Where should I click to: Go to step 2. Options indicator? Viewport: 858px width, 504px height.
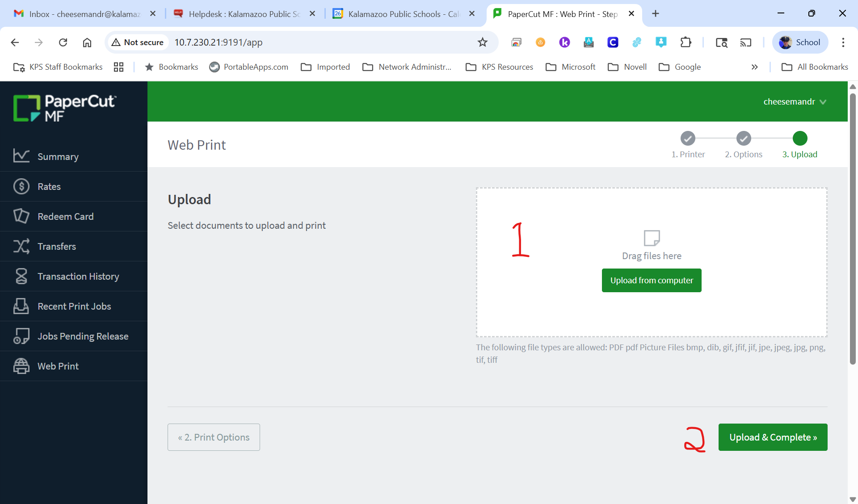pos(743,139)
